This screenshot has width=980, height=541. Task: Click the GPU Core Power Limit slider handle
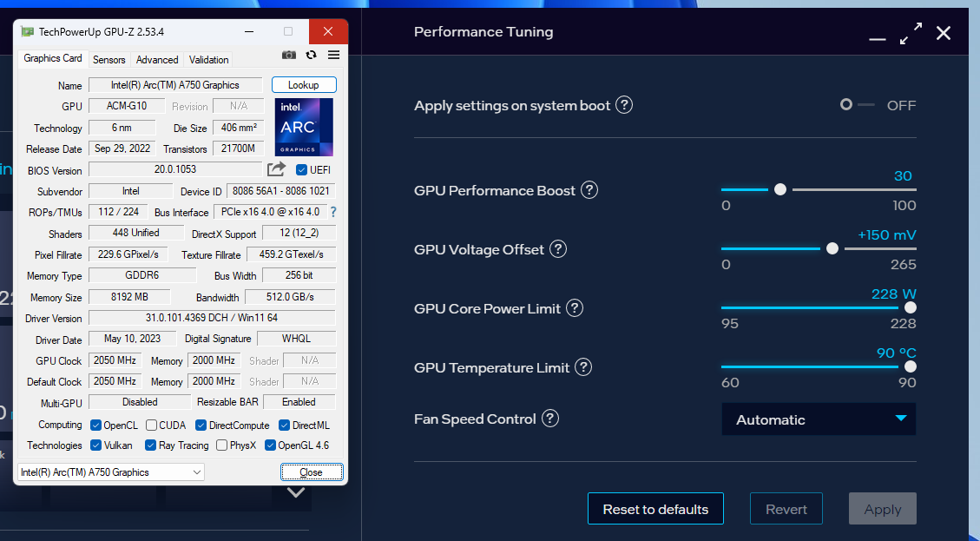[x=910, y=307]
